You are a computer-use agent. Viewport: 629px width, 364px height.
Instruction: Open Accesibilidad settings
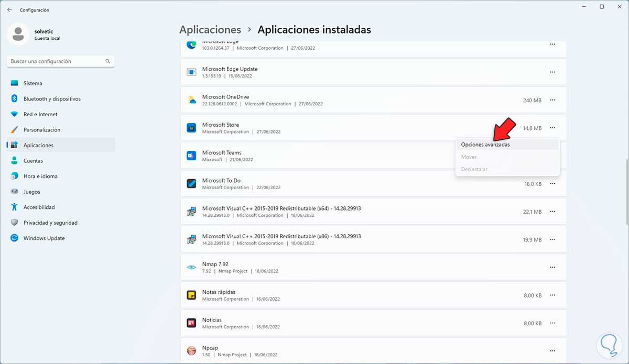tap(61, 207)
